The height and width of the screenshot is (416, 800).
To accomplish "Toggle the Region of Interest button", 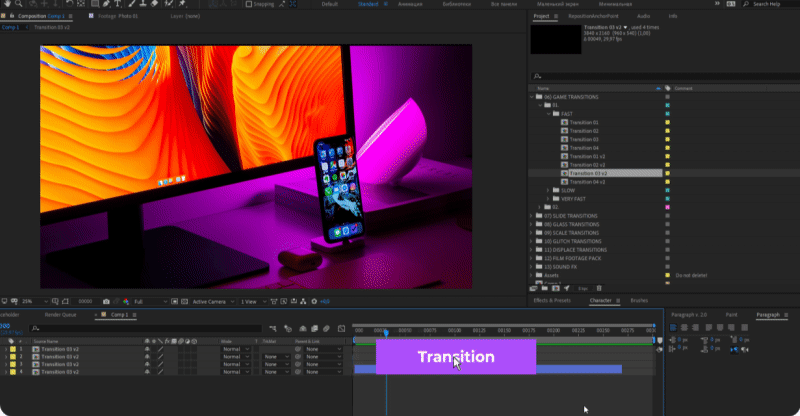I will (x=174, y=302).
